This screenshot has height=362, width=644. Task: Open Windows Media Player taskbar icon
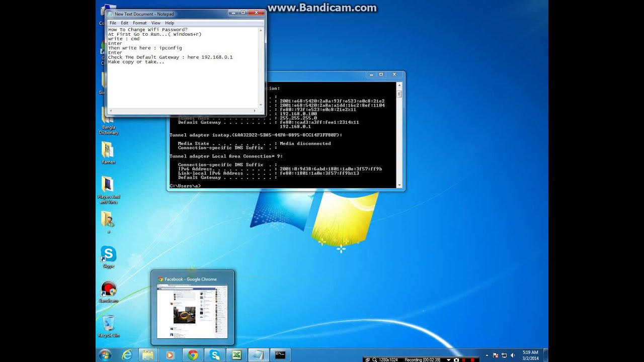click(170, 355)
